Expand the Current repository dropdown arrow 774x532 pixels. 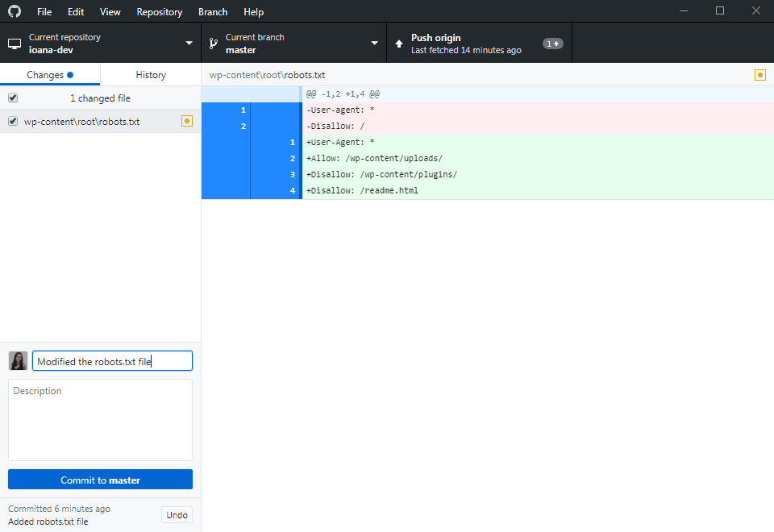click(189, 43)
